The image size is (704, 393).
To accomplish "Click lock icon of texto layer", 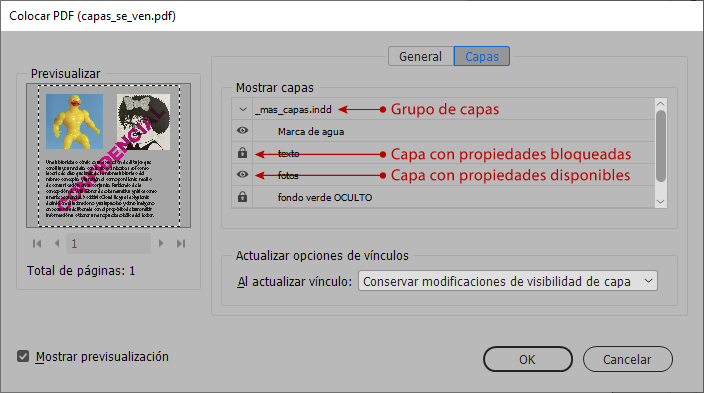I will tap(242, 153).
